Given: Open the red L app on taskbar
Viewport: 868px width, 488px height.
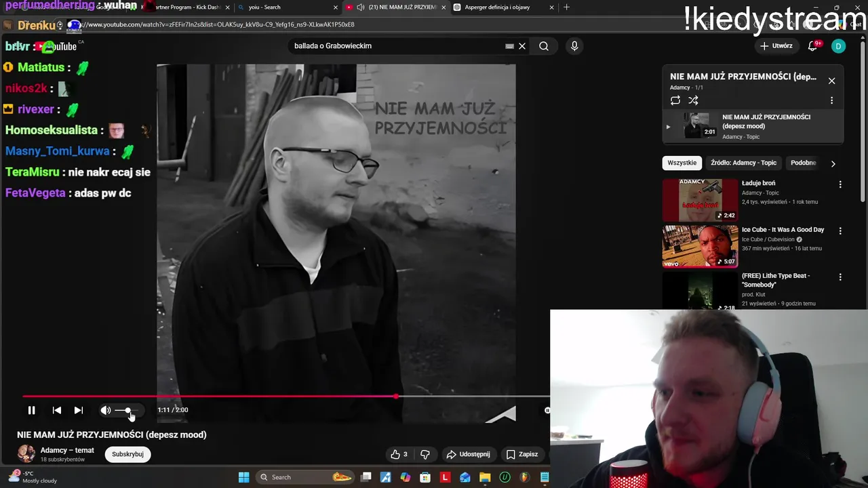Looking at the screenshot, I should point(445,477).
